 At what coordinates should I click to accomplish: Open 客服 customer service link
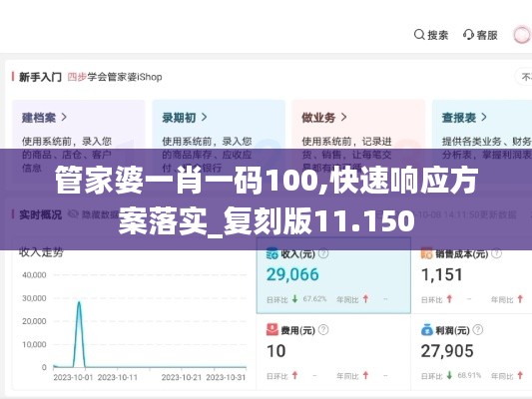480,35
